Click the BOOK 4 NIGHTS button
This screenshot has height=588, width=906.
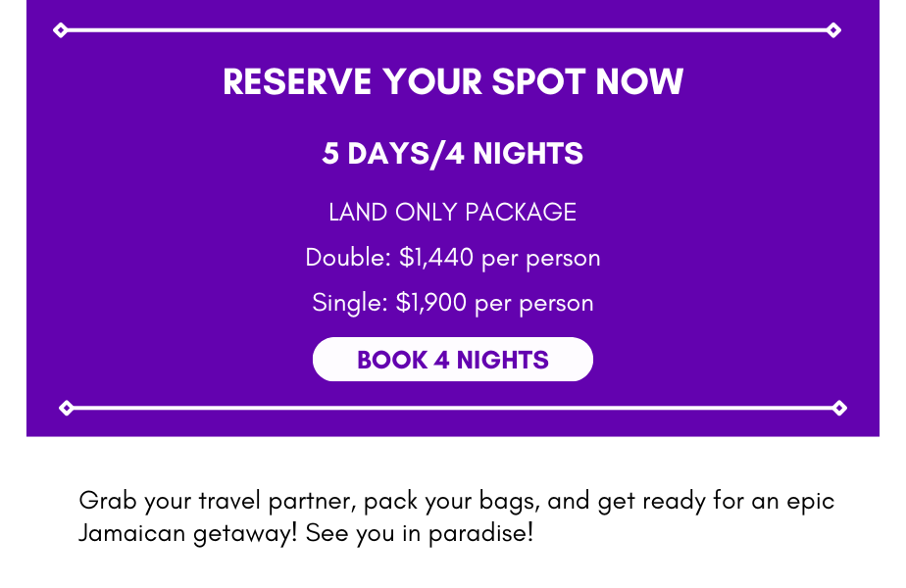[x=452, y=360]
